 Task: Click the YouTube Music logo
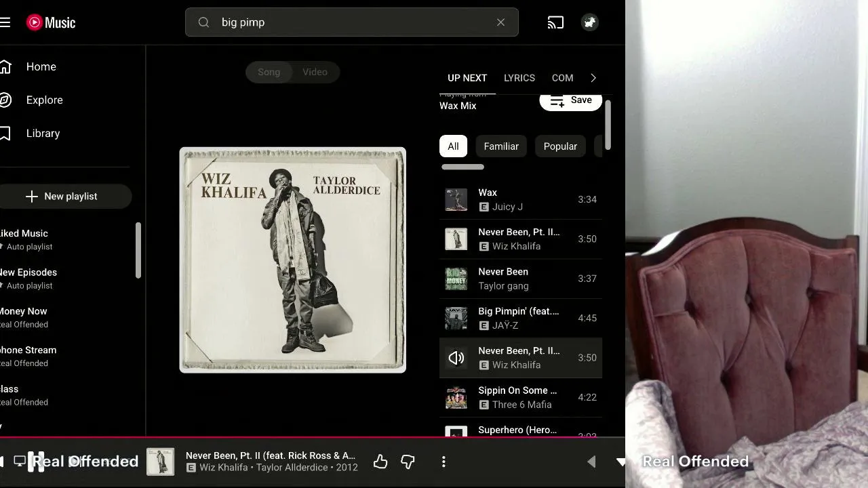tap(51, 22)
